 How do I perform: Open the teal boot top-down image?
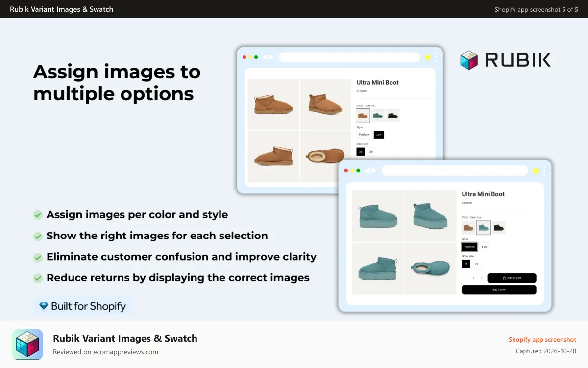click(430, 268)
